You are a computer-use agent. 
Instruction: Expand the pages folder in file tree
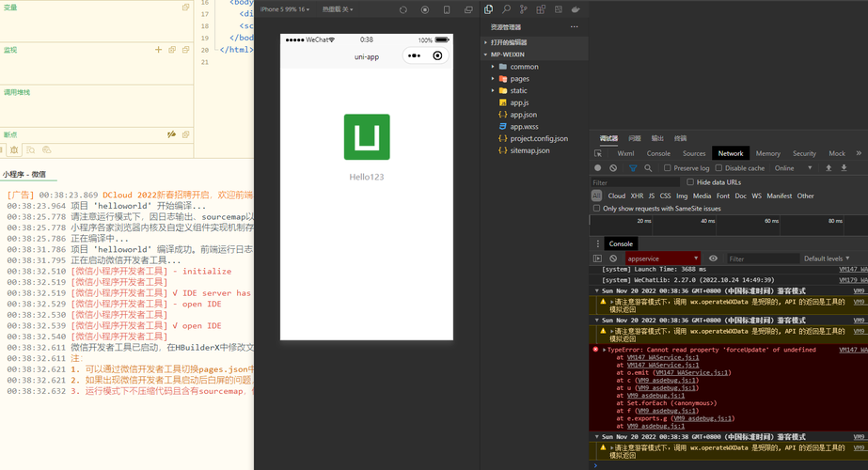click(x=519, y=79)
